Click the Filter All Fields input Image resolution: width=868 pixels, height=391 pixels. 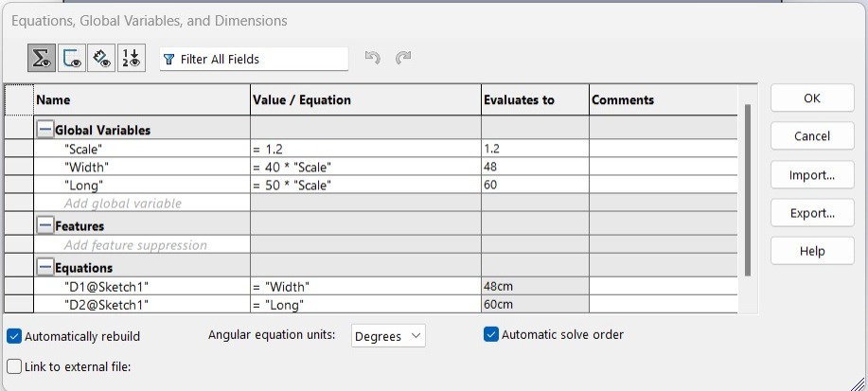point(254,60)
